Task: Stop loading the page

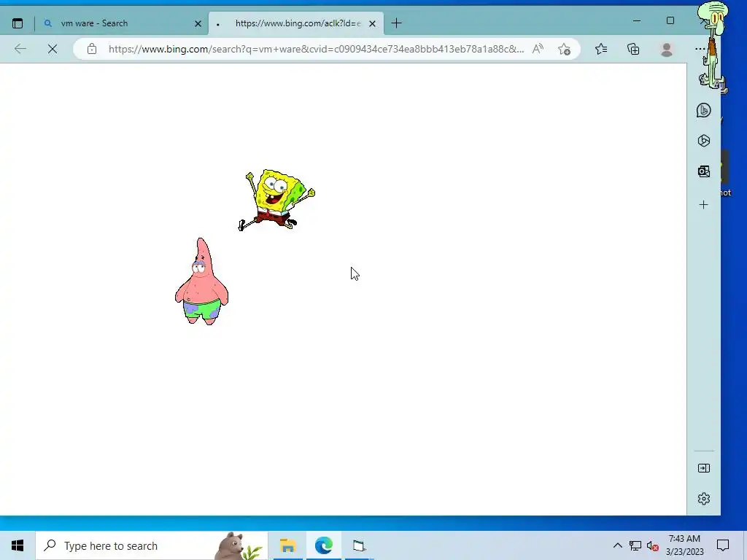Action: pos(53,49)
